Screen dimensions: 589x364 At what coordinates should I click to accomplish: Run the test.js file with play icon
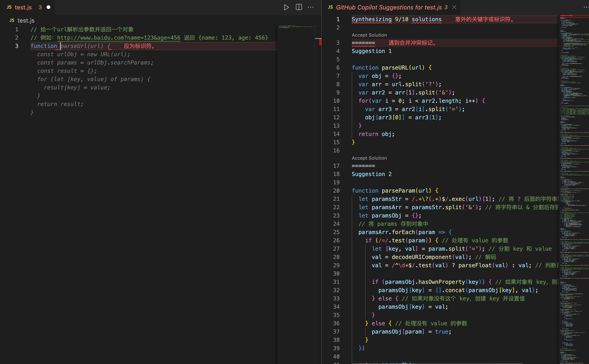pyautogui.click(x=286, y=7)
